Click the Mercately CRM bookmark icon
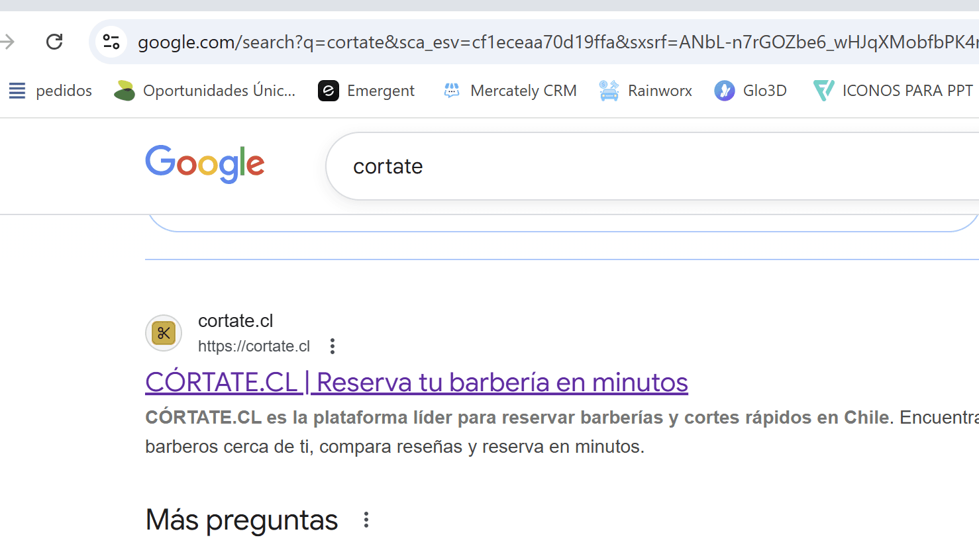The image size is (979, 560). [451, 91]
